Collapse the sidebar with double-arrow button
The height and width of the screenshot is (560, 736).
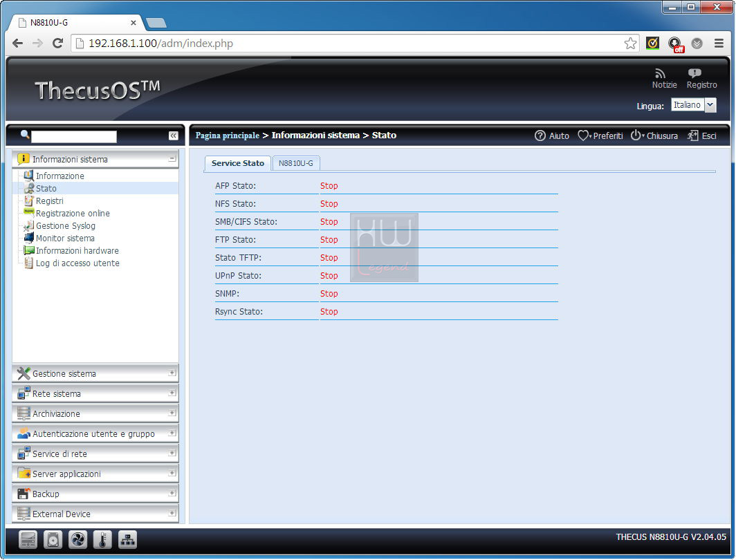tap(173, 136)
